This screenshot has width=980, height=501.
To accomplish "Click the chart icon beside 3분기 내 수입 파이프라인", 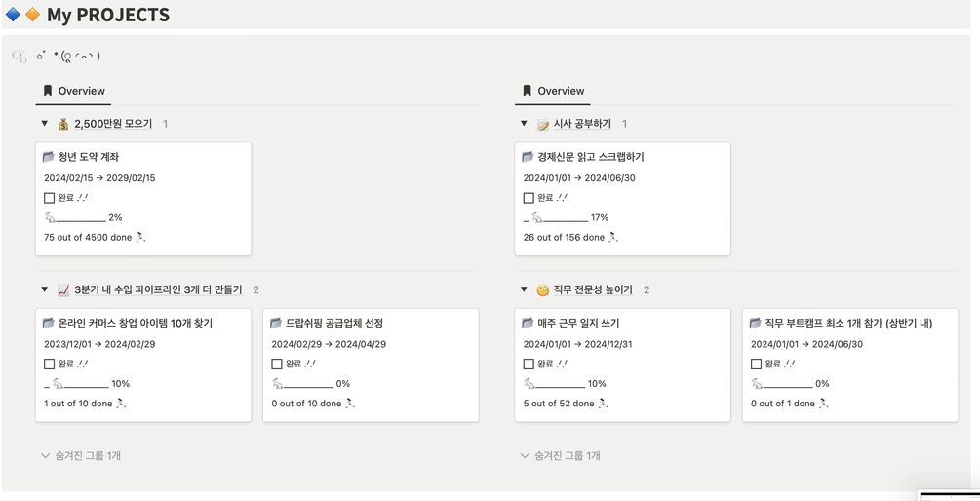I will click(x=63, y=290).
